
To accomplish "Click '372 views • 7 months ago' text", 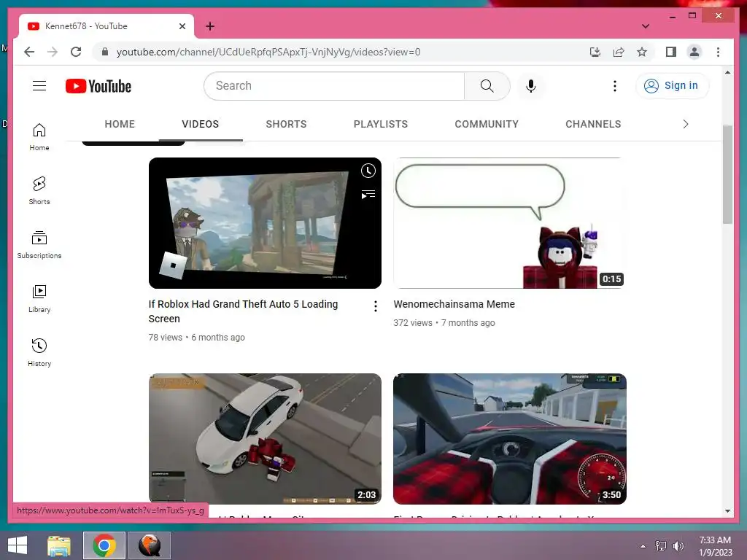I will coord(444,322).
